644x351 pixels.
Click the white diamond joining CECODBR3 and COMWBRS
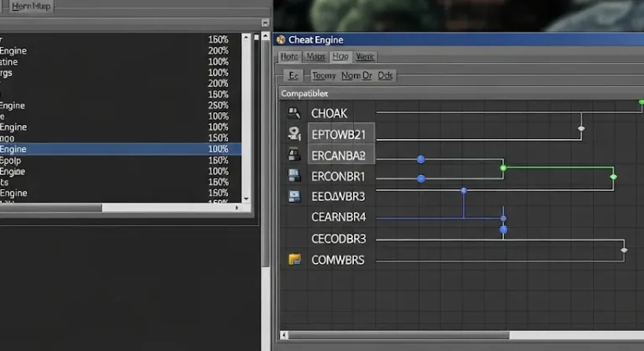tap(624, 250)
